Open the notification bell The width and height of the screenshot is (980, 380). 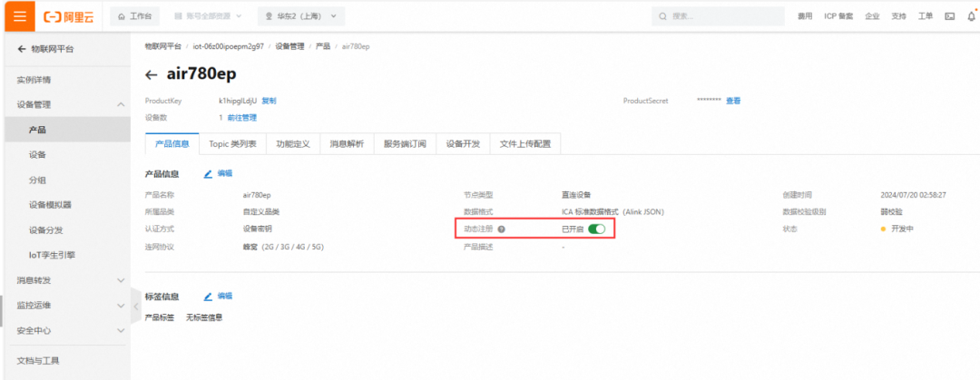[x=971, y=16]
